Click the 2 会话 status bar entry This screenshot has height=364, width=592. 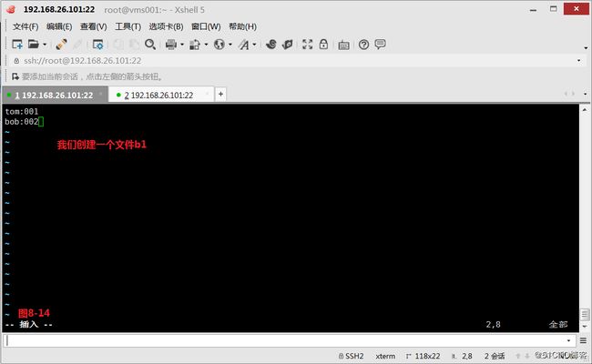pyautogui.click(x=495, y=356)
